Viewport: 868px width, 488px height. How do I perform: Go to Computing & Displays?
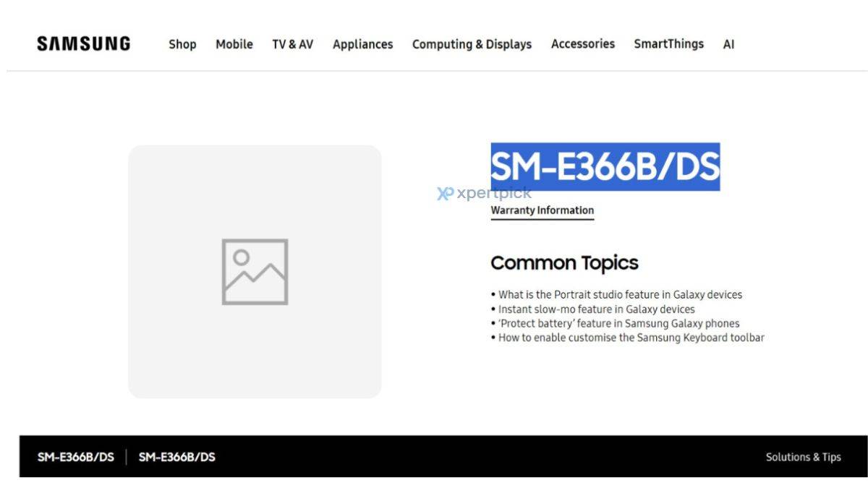coord(472,44)
